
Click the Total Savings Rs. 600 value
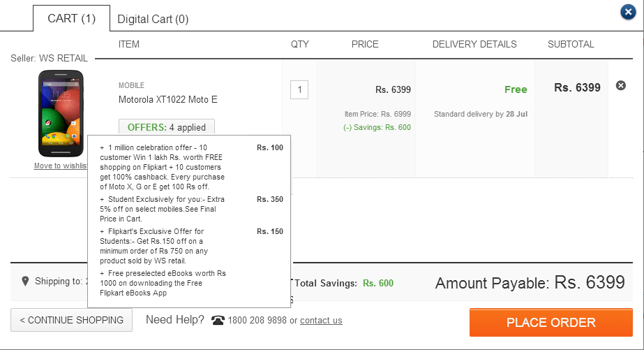[x=378, y=283]
